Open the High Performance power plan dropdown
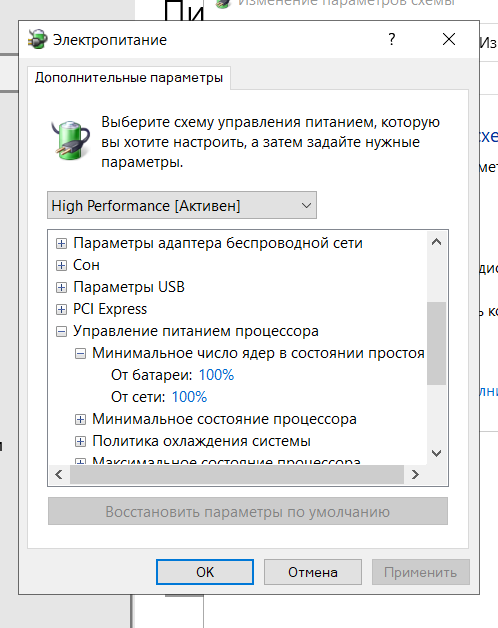498x628 pixels. pyautogui.click(x=182, y=205)
